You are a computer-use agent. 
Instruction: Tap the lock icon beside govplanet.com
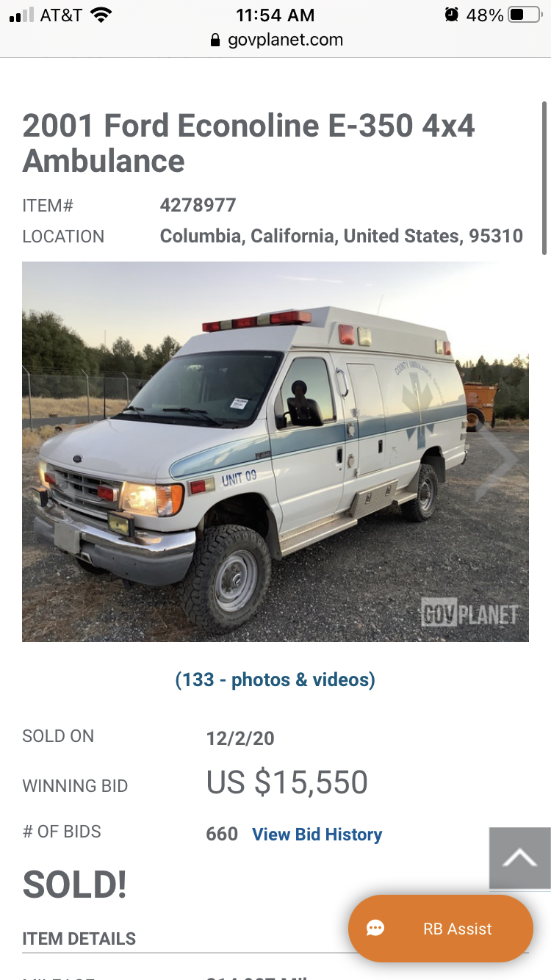point(215,40)
